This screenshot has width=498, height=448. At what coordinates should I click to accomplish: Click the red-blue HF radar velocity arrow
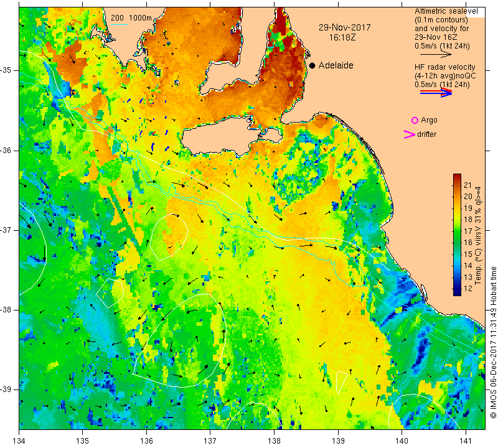(436, 93)
